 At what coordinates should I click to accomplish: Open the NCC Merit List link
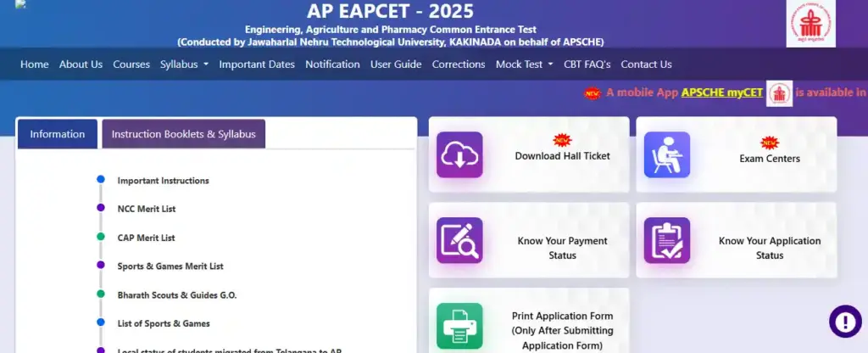pos(147,209)
